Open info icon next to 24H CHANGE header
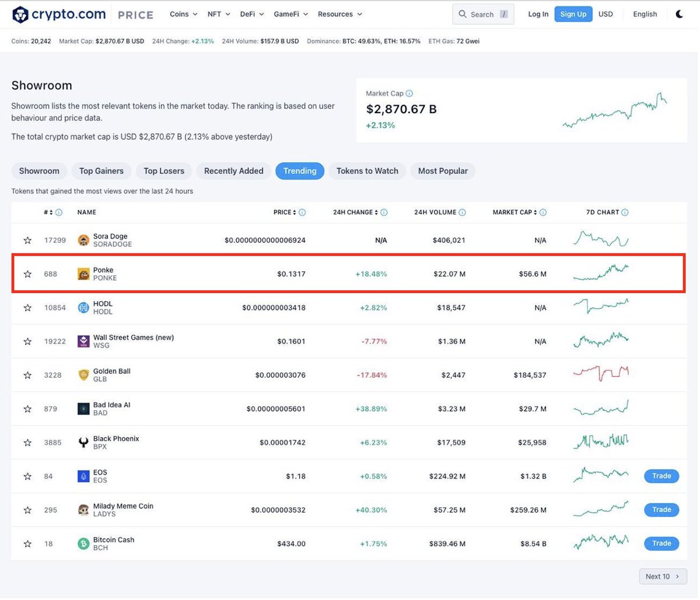This screenshot has width=700, height=600. point(384,212)
